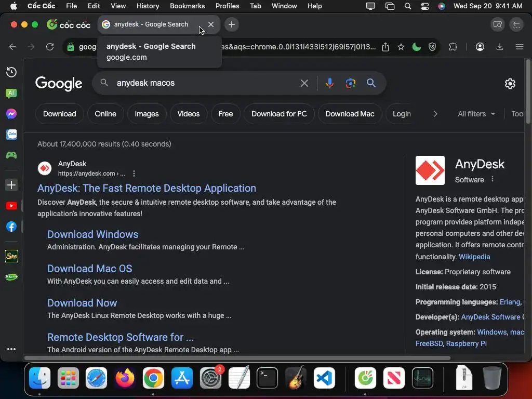
Task: Reload the current page
Action: click(50, 47)
